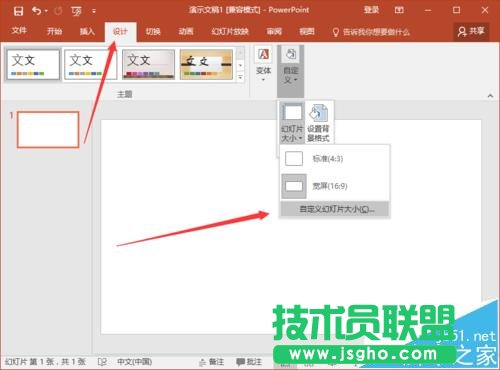Choose the 宽屏(16:9) slide size option
The width and height of the screenshot is (500, 370).
click(x=335, y=186)
